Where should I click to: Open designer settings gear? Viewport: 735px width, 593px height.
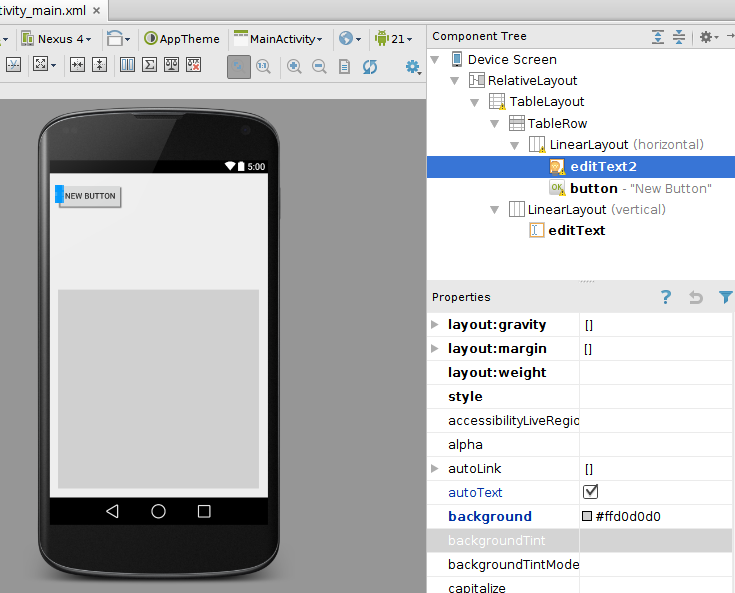point(413,67)
